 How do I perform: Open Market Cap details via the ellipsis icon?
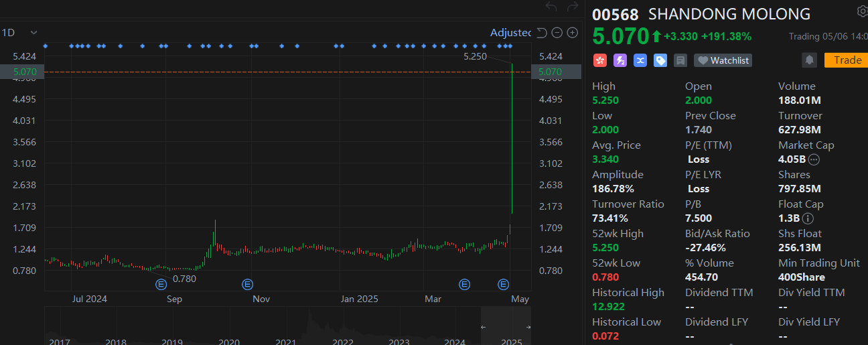pyautogui.click(x=814, y=159)
